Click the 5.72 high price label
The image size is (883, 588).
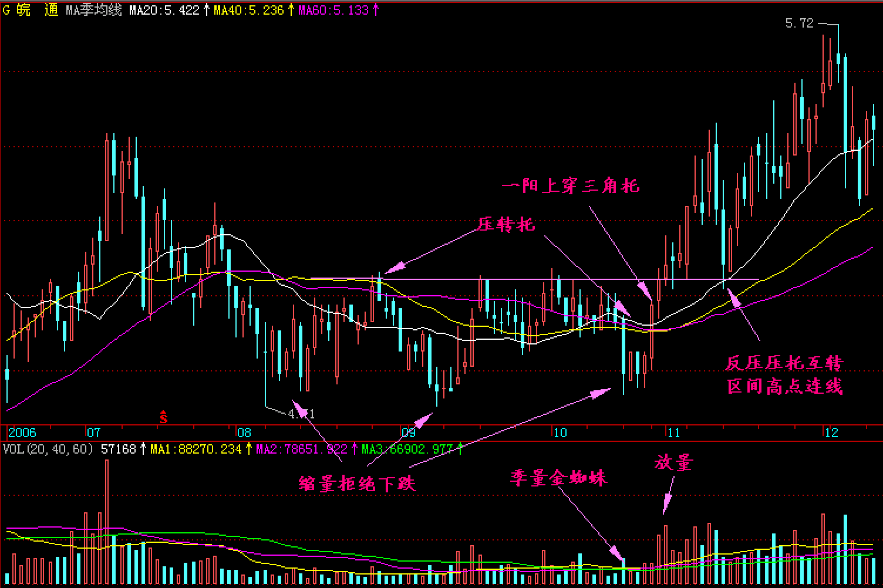[799, 23]
